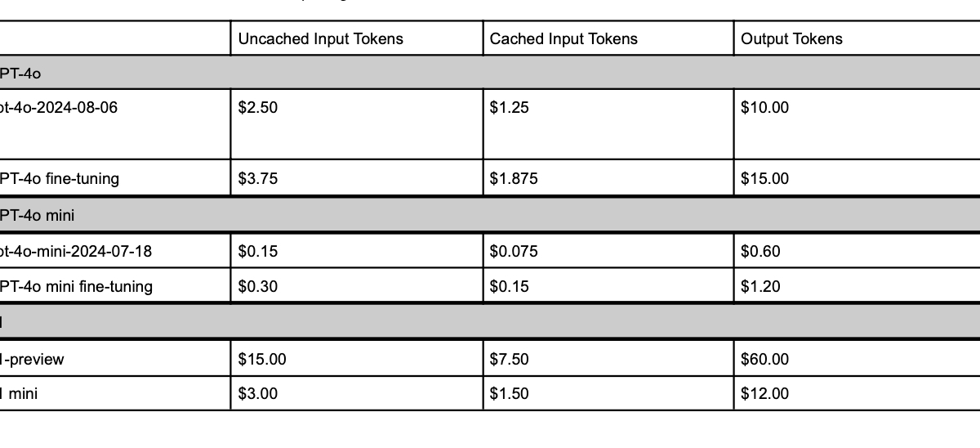This screenshot has width=980, height=448.
Task: Select the $0.60 output price cell
Action: 760,251
